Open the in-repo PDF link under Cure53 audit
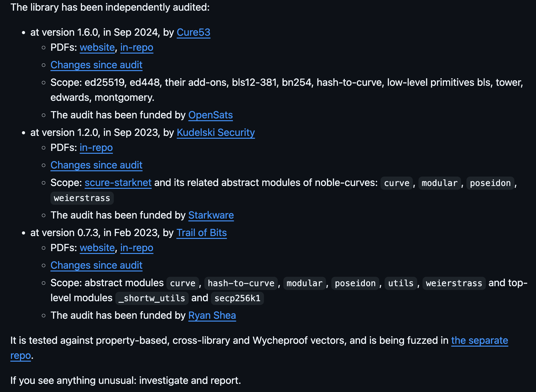The height and width of the screenshot is (392, 536). click(x=137, y=47)
